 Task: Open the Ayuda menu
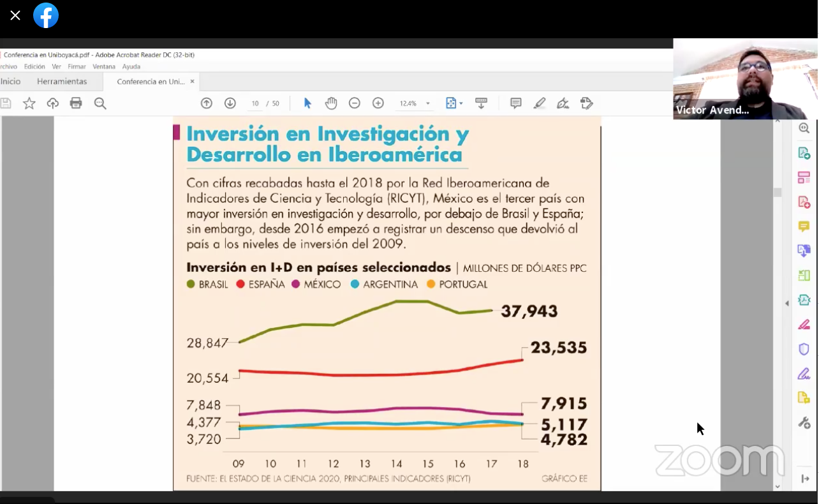pyautogui.click(x=131, y=66)
